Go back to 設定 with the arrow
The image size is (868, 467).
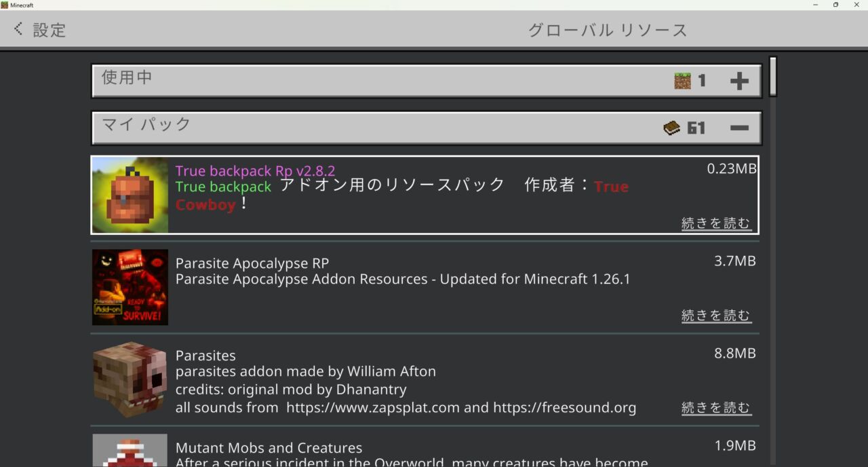[18, 29]
